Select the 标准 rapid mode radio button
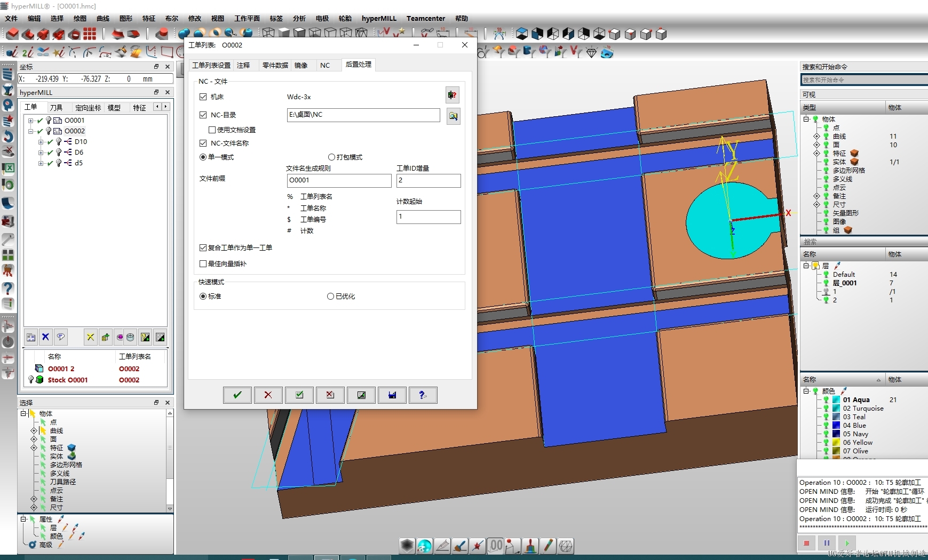Image resolution: width=928 pixels, height=560 pixels. (x=203, y=296)
